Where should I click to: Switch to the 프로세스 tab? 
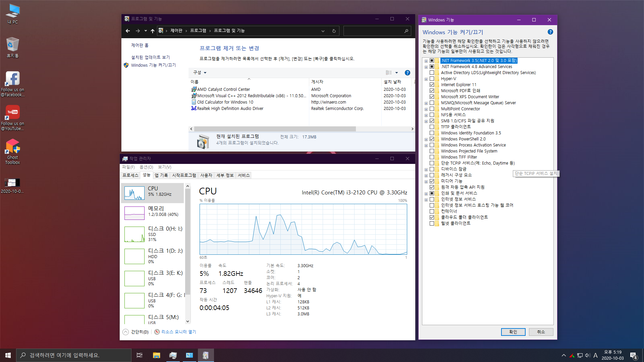point(130,175)
